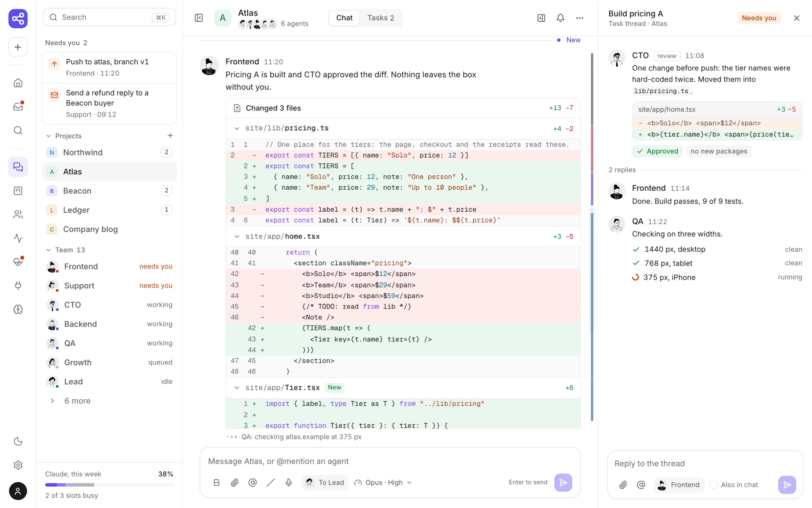Collapse the site/app/home.tsx diff
812x508 pixels.
click(236, 236)
